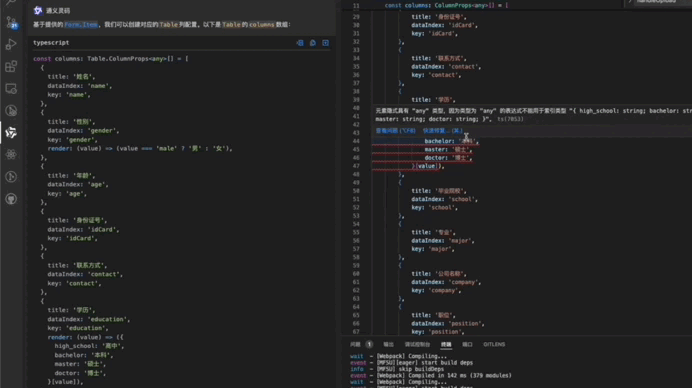
Task: Click "dataIndex: 'age'" in chat code
Action: click(78, 185)
